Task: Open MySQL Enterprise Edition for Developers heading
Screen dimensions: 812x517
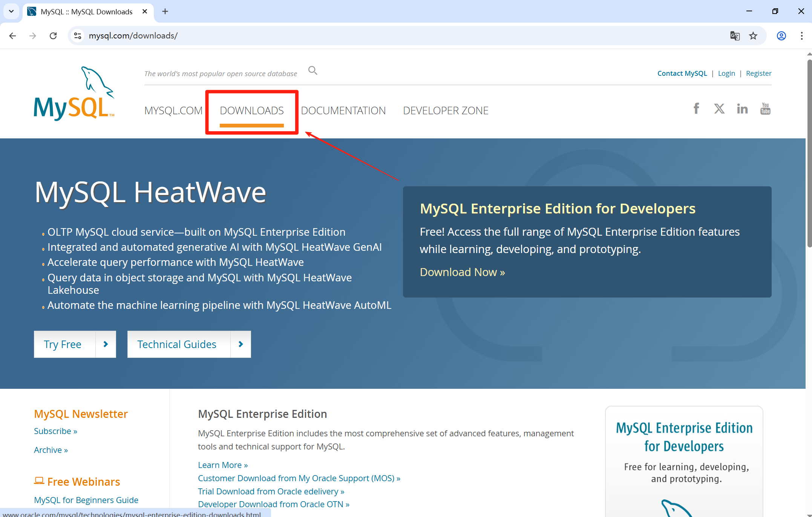Action: (558, 209)
